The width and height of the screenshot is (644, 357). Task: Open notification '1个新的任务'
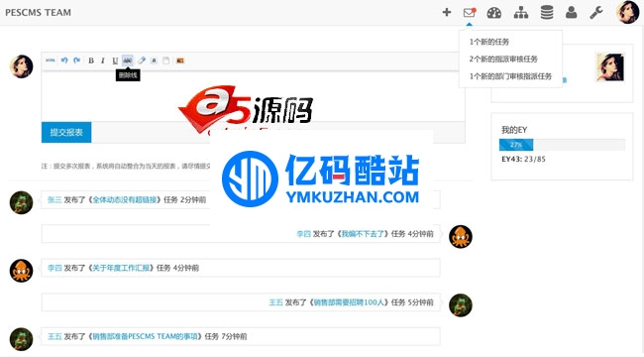point(489,42)
